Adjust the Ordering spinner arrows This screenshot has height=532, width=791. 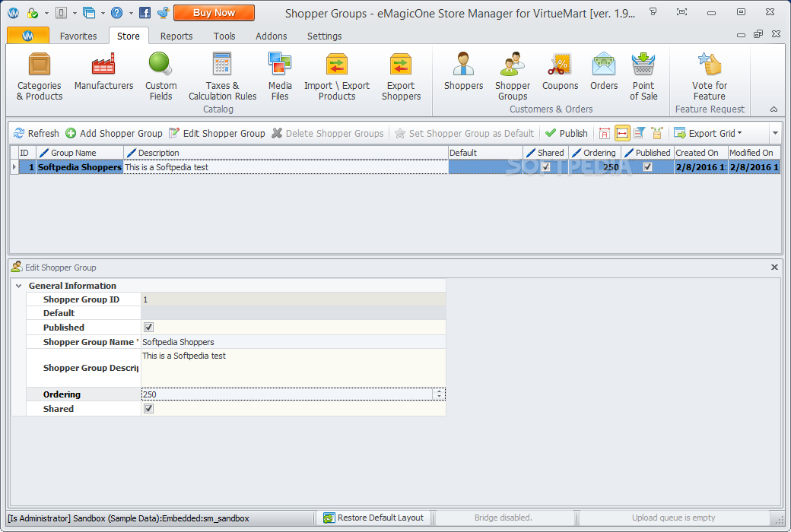[x=439, y=394]
